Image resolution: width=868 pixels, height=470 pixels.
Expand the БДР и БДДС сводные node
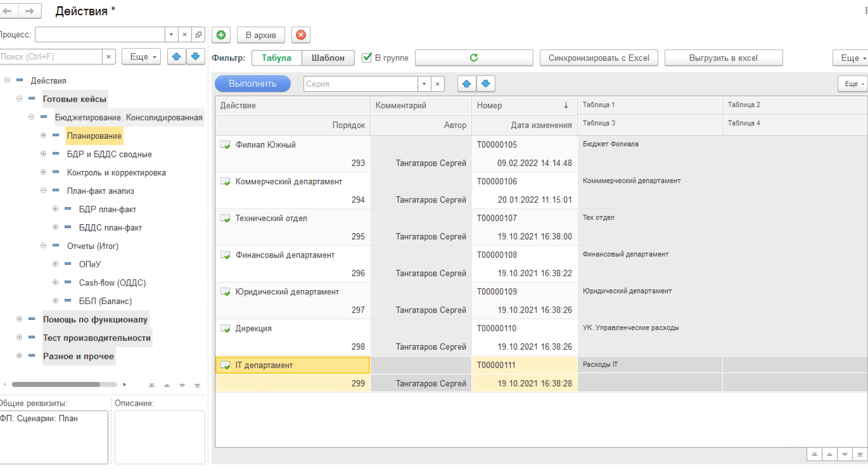tap(43, 154)
